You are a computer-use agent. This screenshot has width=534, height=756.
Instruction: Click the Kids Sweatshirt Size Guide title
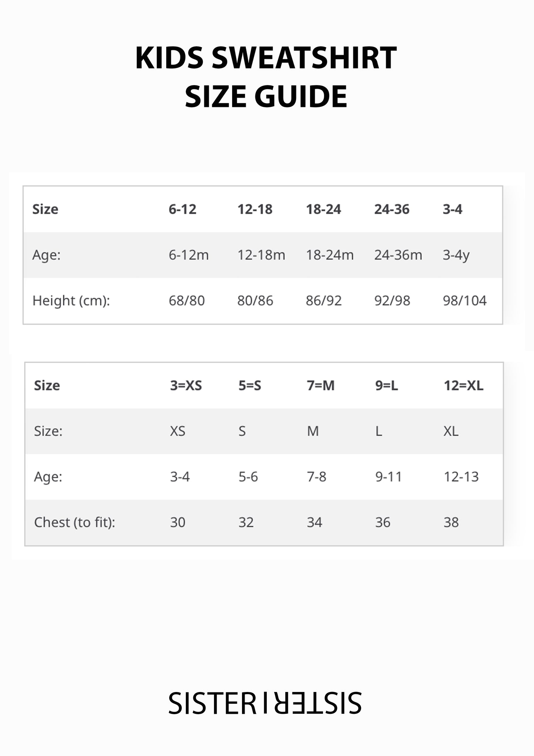coord(266,77)
